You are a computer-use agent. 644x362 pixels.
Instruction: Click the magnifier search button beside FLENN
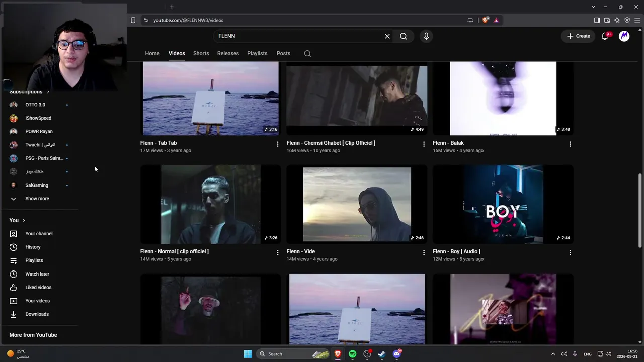404,36
